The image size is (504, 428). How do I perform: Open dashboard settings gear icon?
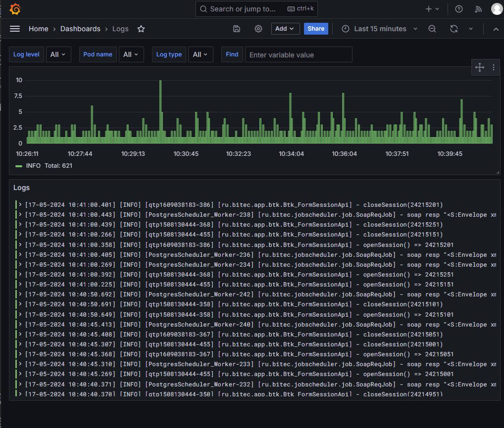tap(258, 29)
